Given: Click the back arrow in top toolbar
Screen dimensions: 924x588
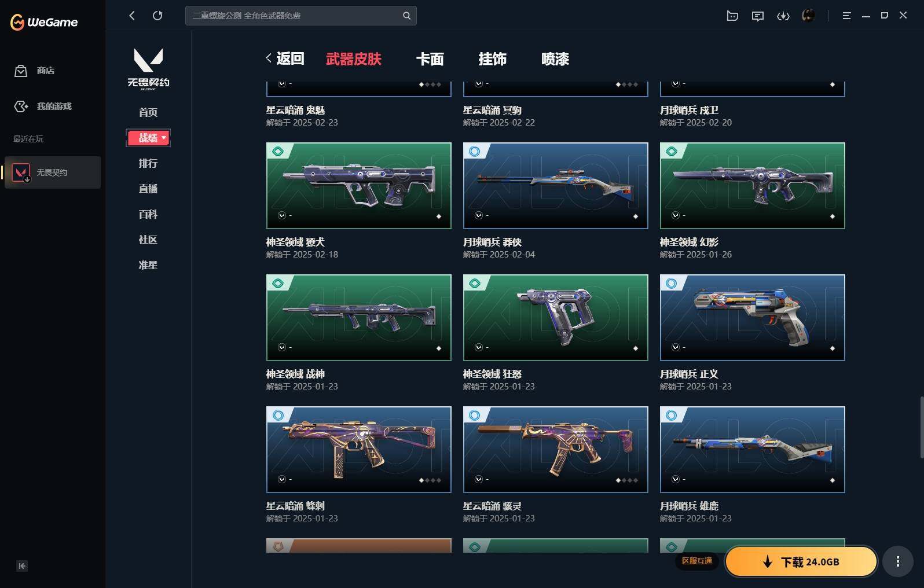Looking at the screenshot, I should tap(132, 16).
